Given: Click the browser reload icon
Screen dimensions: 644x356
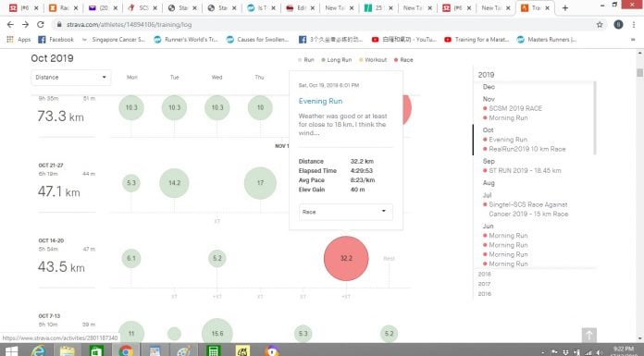Looking at the screenshot, I should (41, 25).
